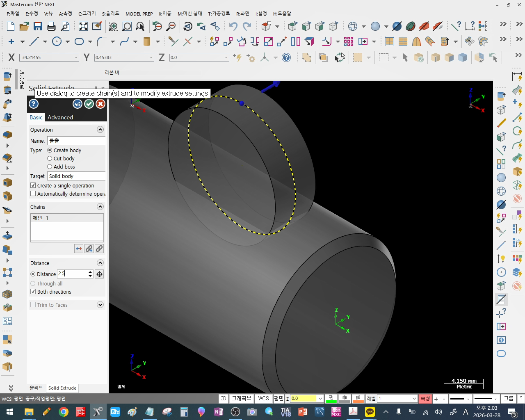Click the reverse chain direction button
Image resolution: width=525 pixels, height=420 pixels.
point(79,249)
